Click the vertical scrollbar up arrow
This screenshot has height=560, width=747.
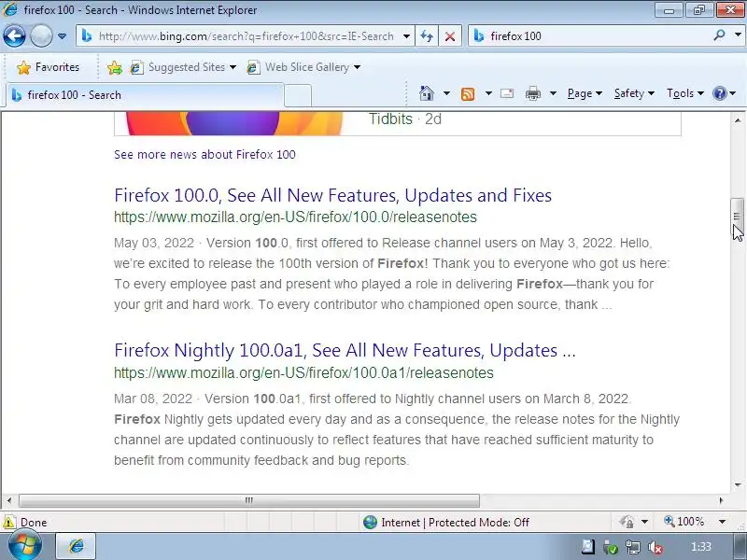click(738, 120)
